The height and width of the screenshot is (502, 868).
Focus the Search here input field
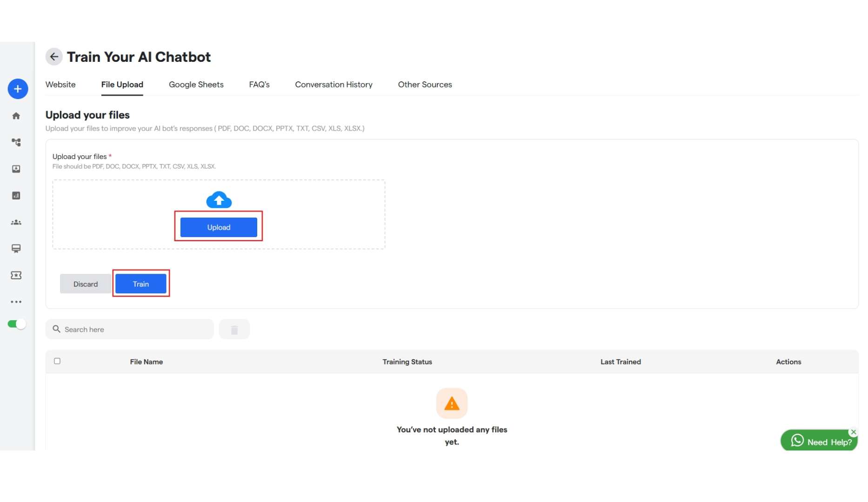[x=130, y=330]
